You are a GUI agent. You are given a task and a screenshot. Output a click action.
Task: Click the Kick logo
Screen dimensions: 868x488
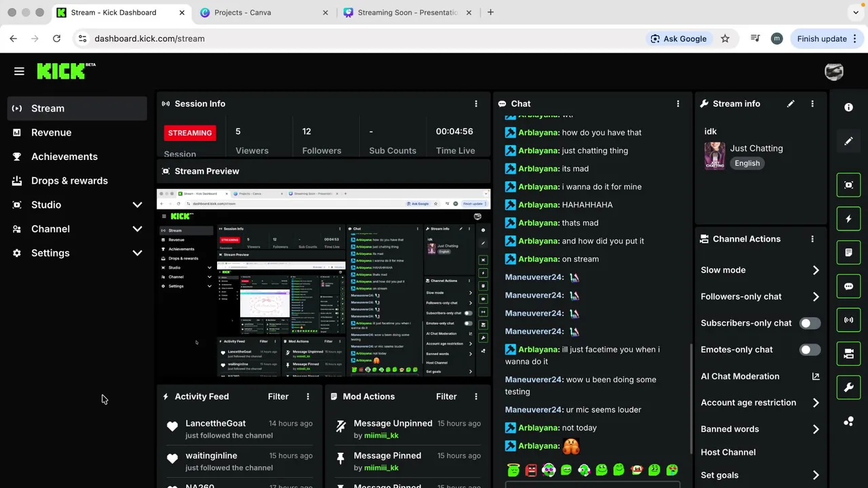[x=66, y=70]
